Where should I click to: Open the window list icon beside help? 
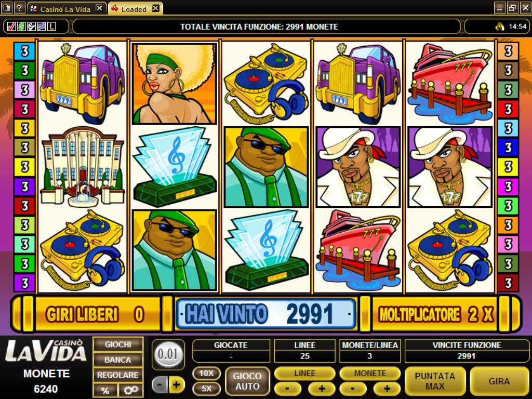click(x=7, y=8)
